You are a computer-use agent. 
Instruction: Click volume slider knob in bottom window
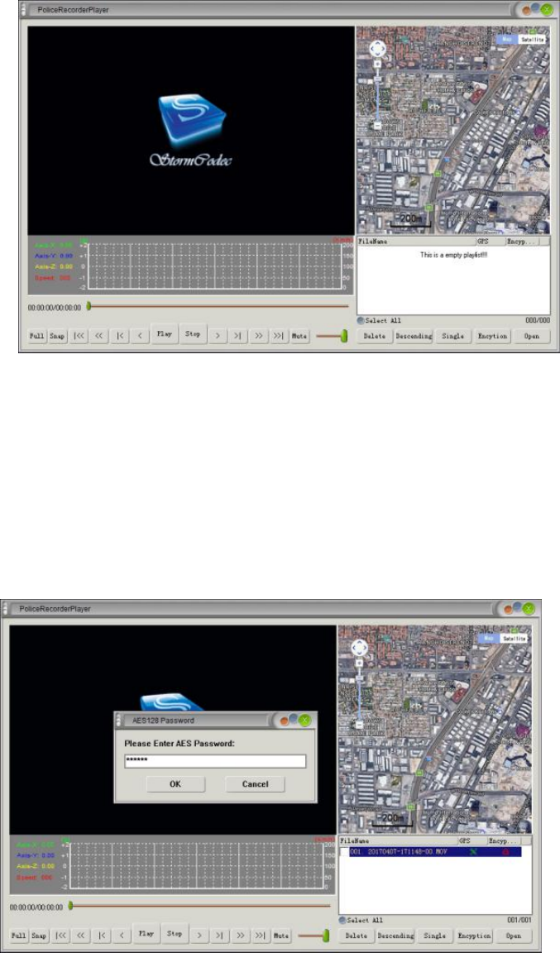click(x=326, y=936)
